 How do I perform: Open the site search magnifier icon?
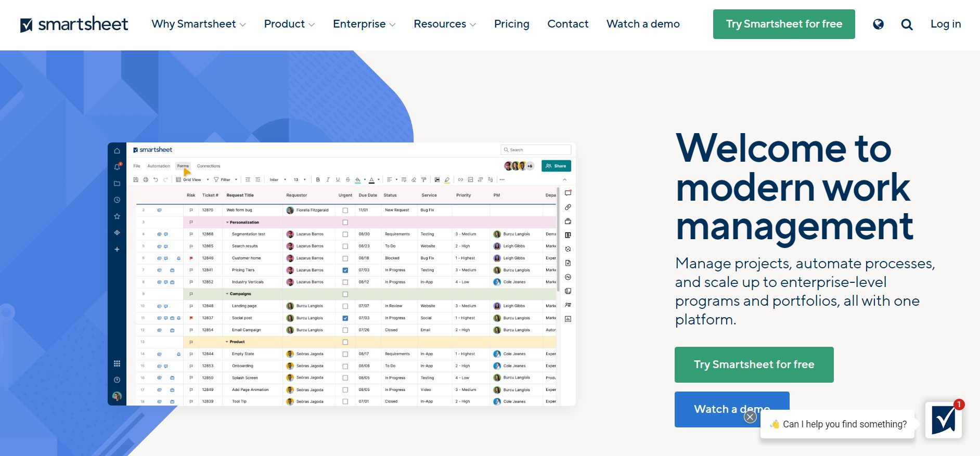907,24
